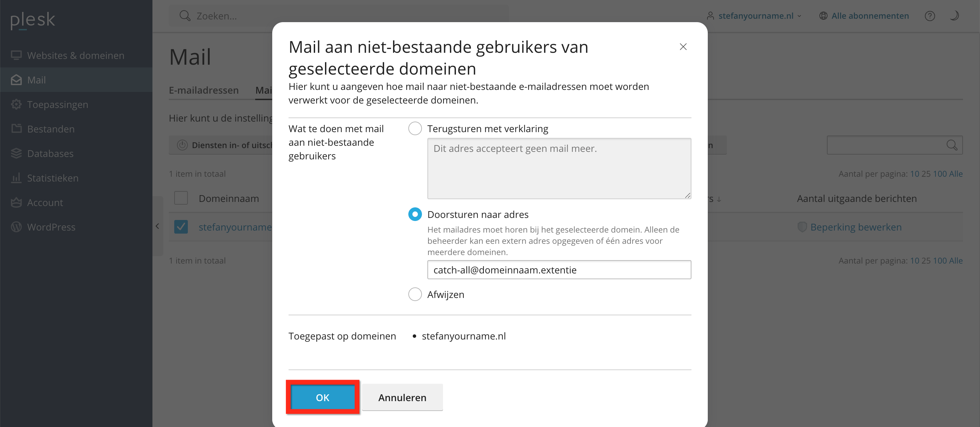
Task: Close the dialog with the X
Action: 683,47
